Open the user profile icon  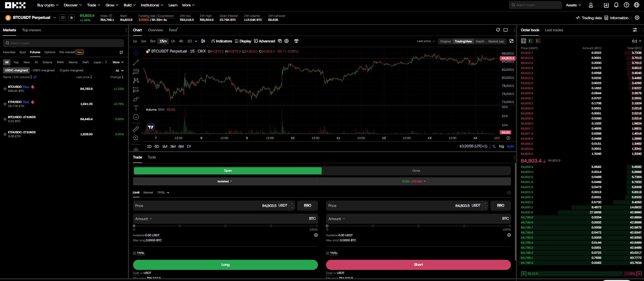[x=591, y=5]
